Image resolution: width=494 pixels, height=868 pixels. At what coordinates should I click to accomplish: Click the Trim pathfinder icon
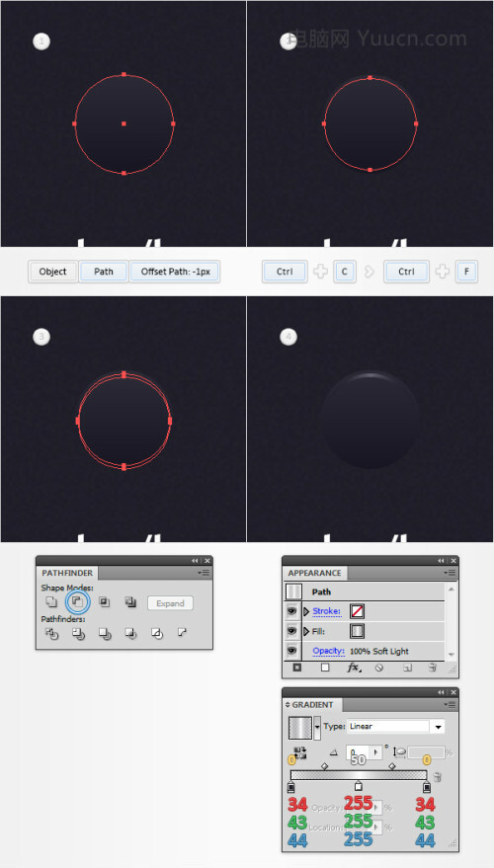point(78,633)
